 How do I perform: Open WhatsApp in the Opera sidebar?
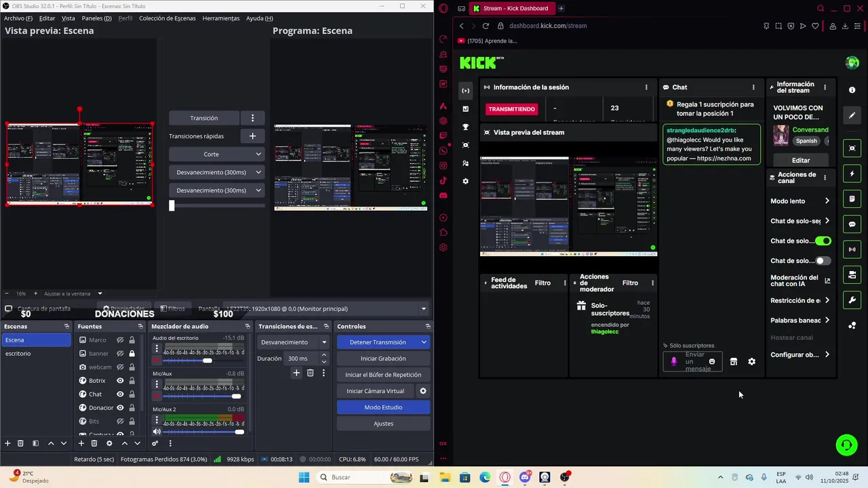[x=443, y=150]
